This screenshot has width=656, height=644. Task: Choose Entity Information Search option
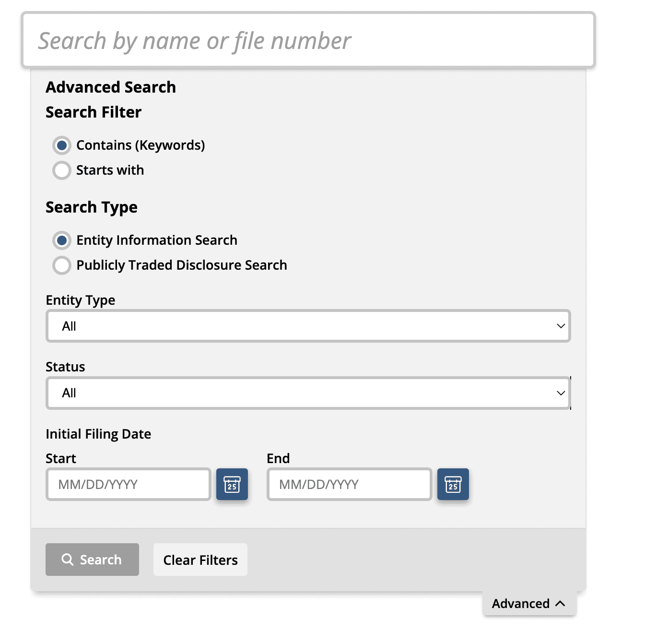click(62, 240)
